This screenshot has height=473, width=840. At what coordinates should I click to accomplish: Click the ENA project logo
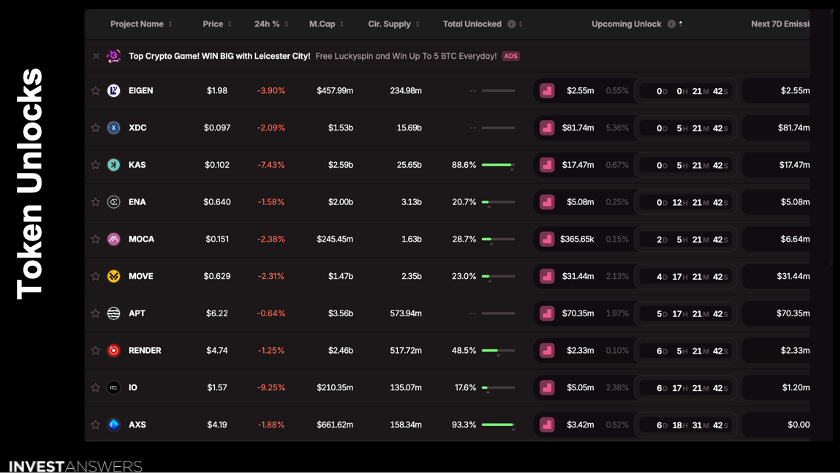point(114,202)
